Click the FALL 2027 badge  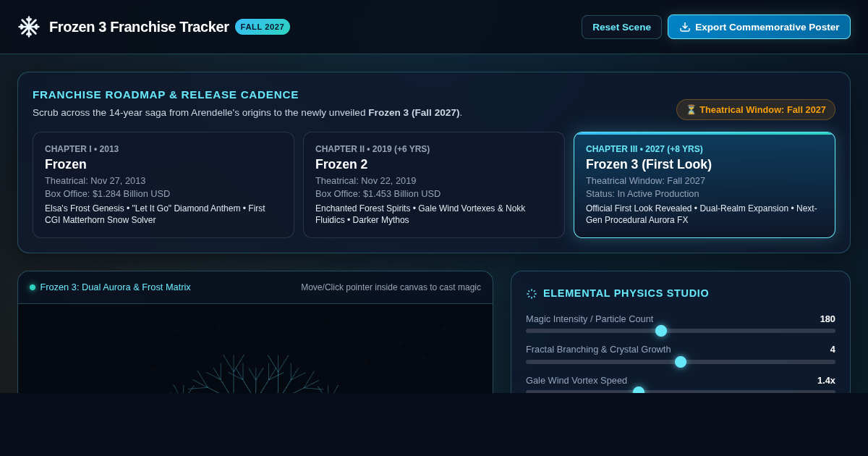pos(263,27)
